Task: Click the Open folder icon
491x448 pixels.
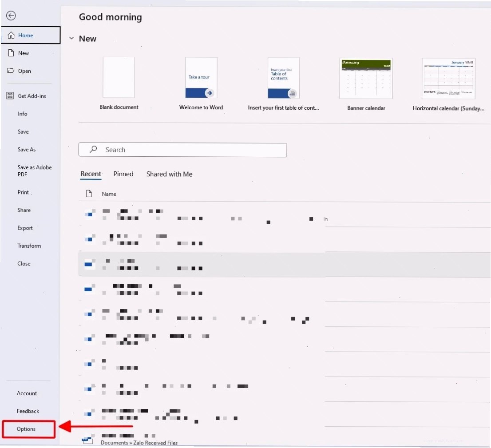Action: [11, 71]
